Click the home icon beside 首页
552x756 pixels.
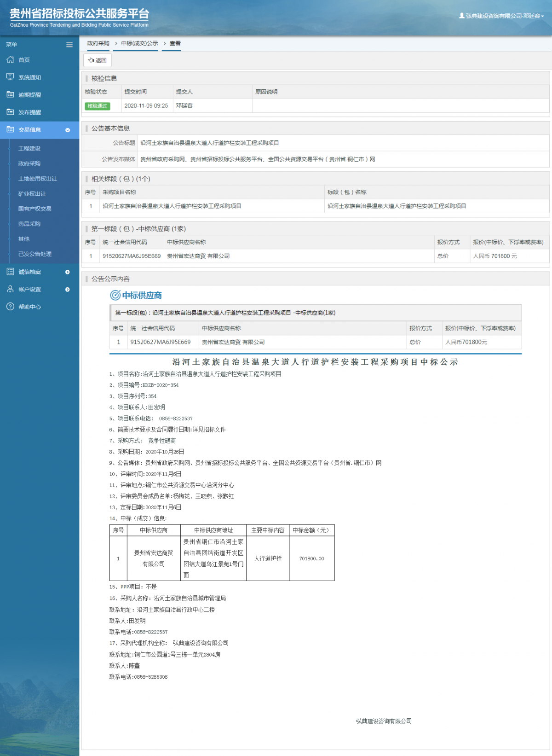[x=10, y=60]
